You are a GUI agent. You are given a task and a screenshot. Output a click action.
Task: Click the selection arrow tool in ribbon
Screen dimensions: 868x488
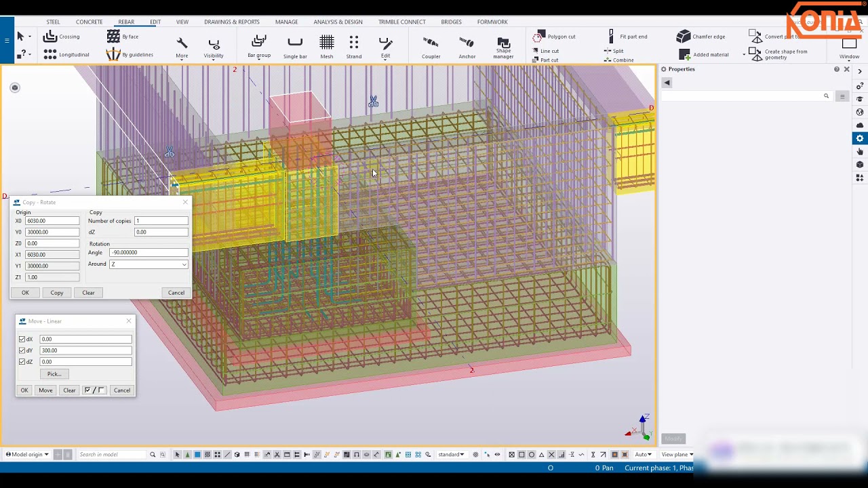[20, 37]
